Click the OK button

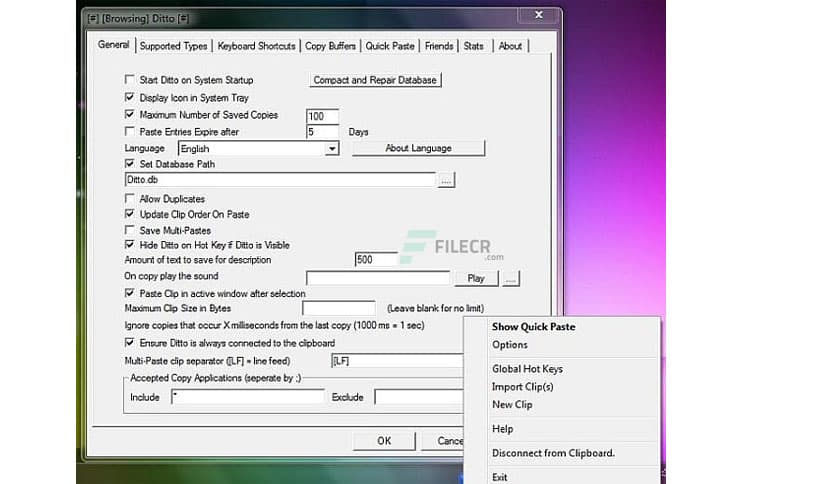pyautogui.click(x=384, y=440)
